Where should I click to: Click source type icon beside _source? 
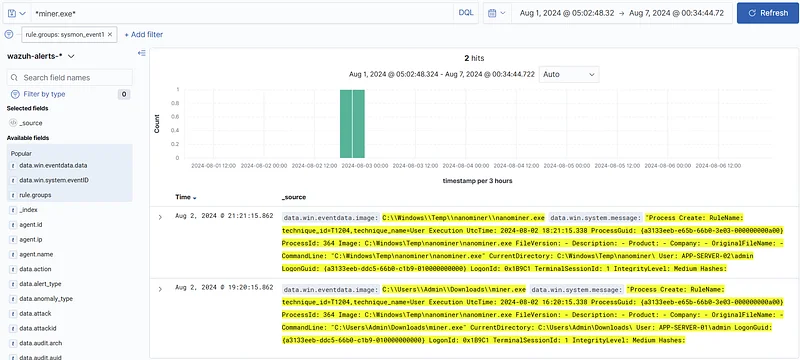coord(13,123)
